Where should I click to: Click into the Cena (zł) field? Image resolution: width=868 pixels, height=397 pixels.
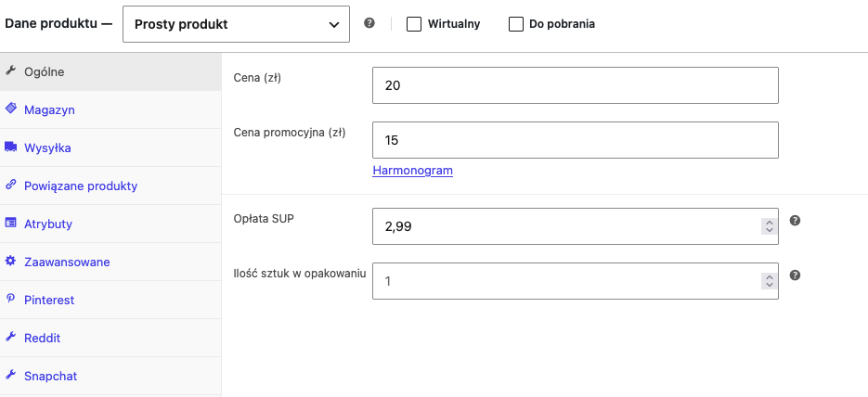[x=576, y=85]
